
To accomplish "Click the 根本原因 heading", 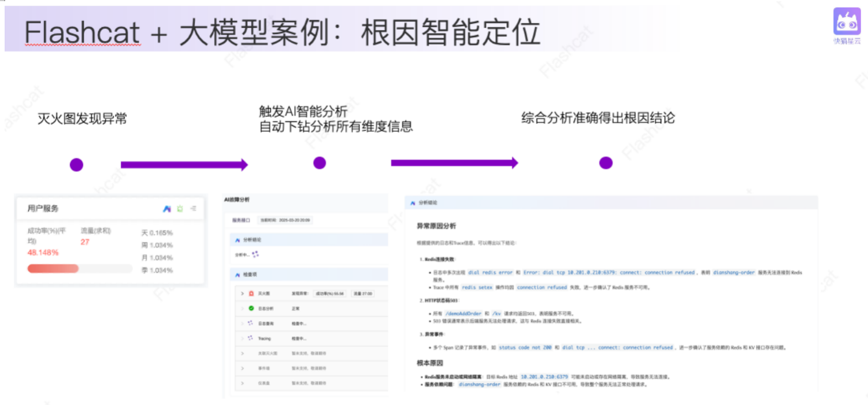I will tap(430, 363).
